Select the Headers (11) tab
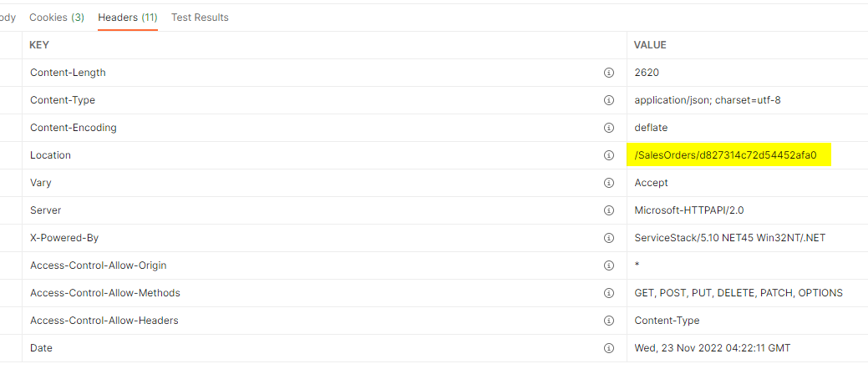The width and height of the screenshot is (868, 369). pos(128,18)
